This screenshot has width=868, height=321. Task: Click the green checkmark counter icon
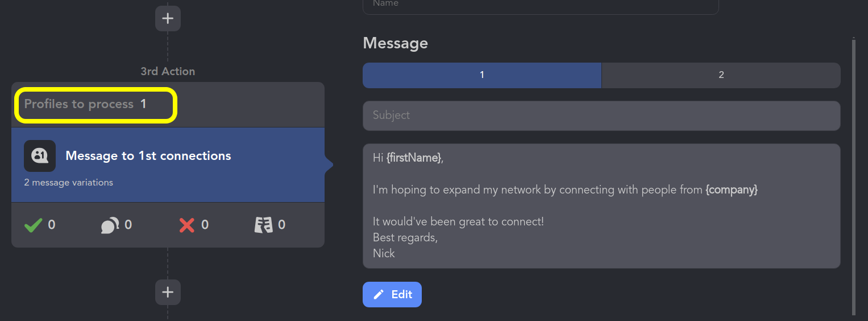tap(34, 225)
